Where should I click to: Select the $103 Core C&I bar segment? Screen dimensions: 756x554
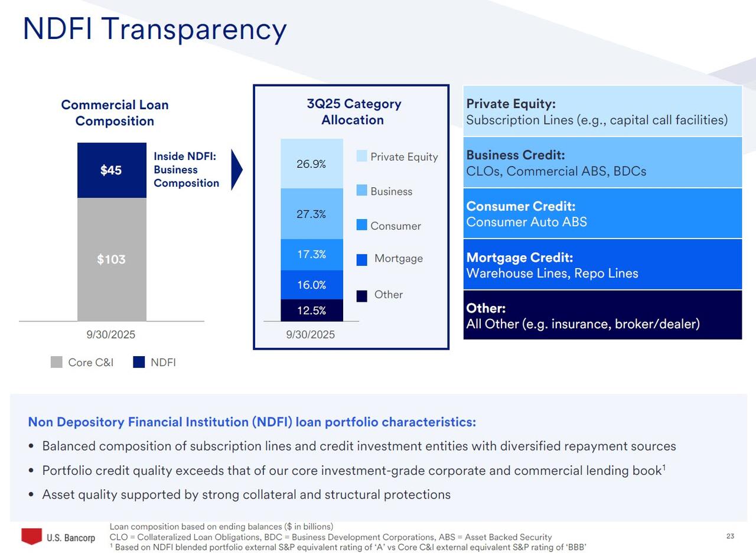point(112,259)
